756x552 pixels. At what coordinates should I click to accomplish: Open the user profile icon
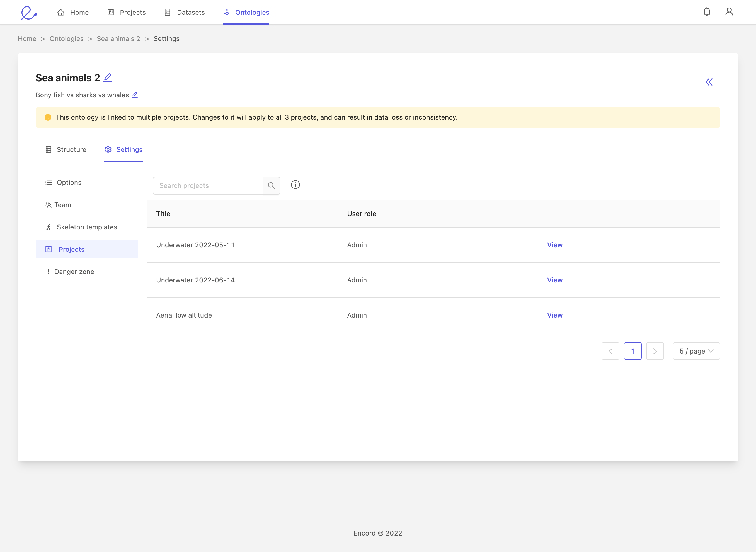tap(729, 12)
